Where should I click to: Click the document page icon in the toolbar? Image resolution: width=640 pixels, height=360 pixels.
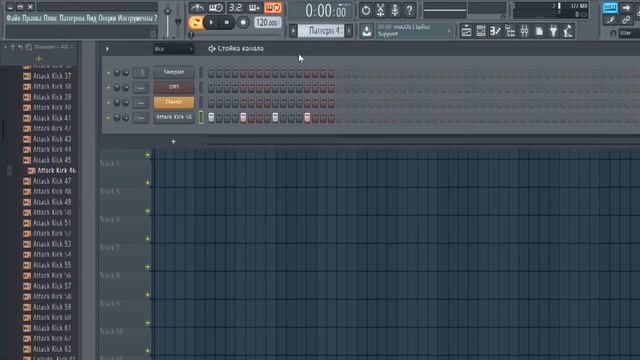click(x=539, y=31)
